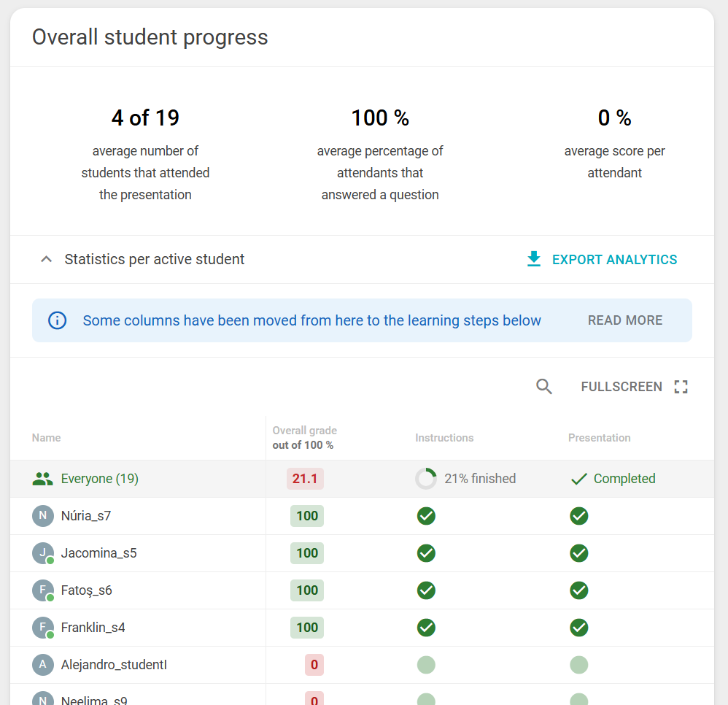Click the fullscreen expand icon
Image resolution: width=728 pixels, height=705 pixels.
click(681, 386)
